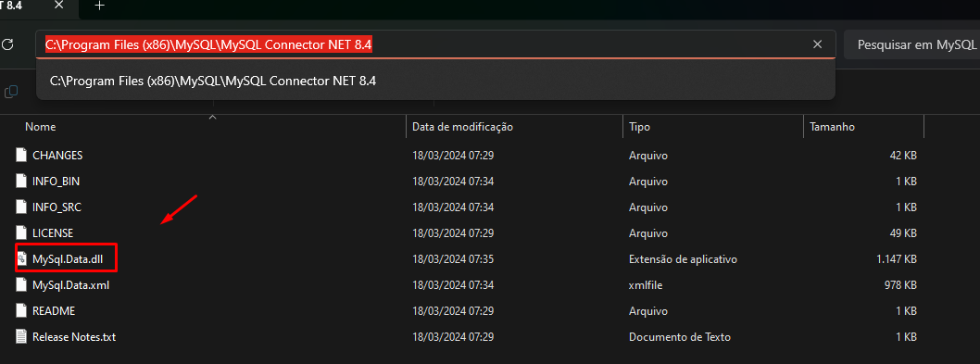Choose the suggested MySQL Connector path in dropdown
The height and width of the screenshot is (364, 980).
coord(435,81)
